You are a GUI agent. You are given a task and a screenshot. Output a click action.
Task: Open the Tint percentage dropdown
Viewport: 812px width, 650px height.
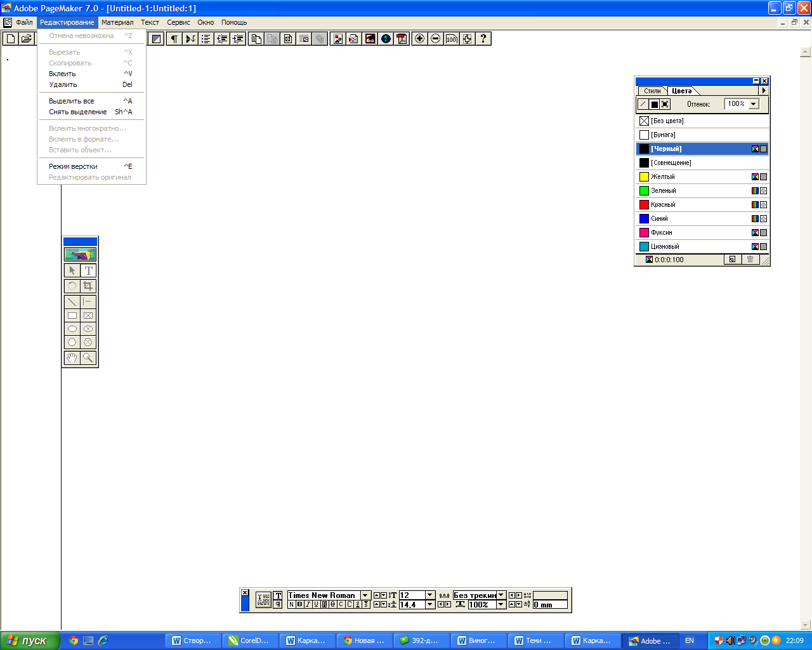(x=754, y=104)
